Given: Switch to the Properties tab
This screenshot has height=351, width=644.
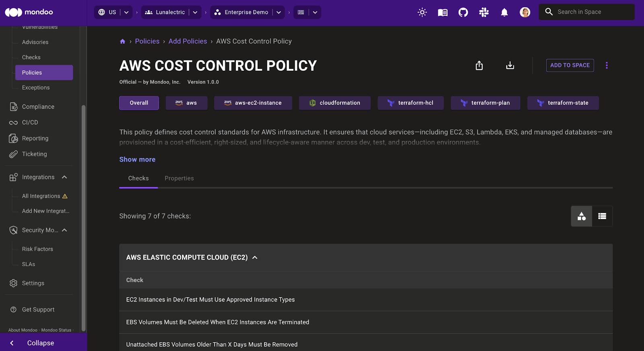Looking at the screenshot, I should coord(179,179).
